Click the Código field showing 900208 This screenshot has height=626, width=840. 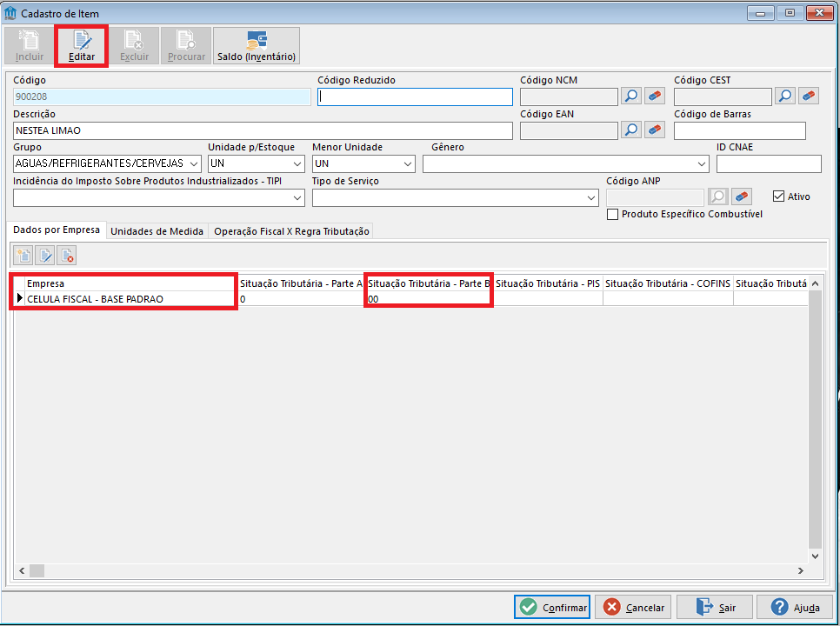162,97
